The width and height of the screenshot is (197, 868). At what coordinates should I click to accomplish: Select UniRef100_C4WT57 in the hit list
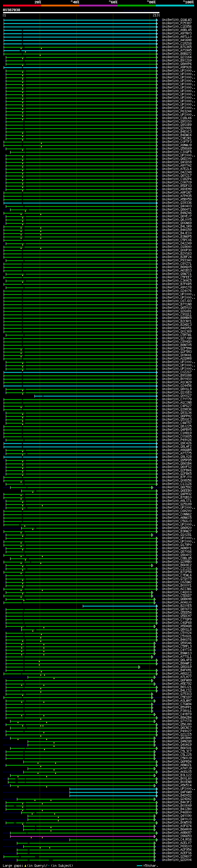pos(176,422)
